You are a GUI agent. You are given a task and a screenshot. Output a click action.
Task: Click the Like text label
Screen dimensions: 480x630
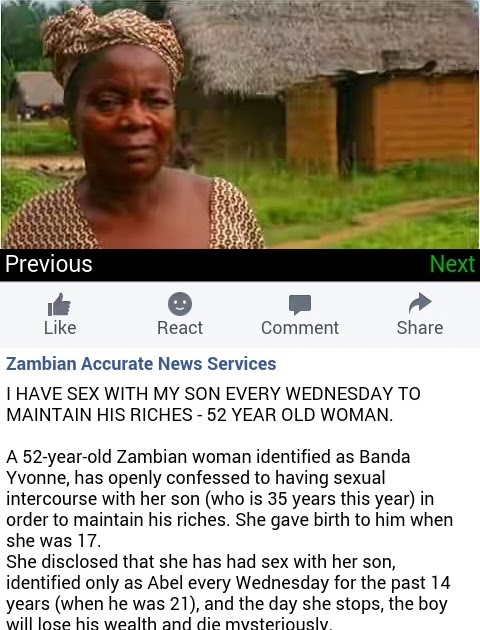tap(60, 328)
